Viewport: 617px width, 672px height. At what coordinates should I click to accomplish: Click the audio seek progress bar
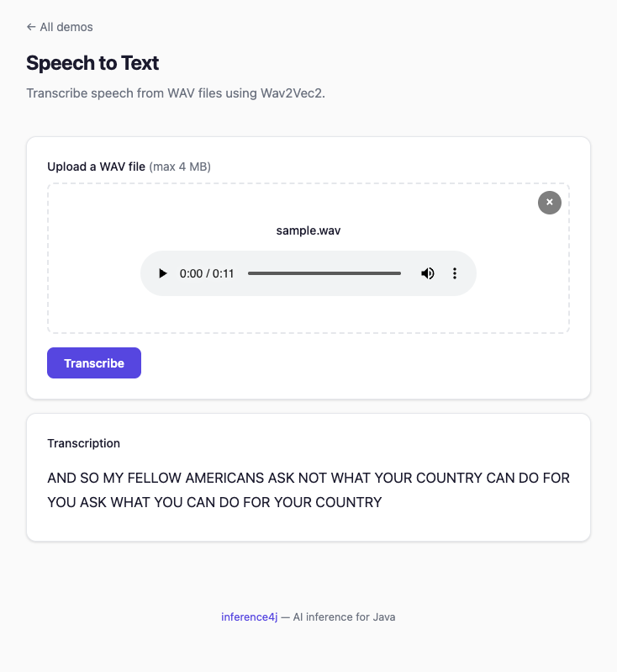coord(324,273)
